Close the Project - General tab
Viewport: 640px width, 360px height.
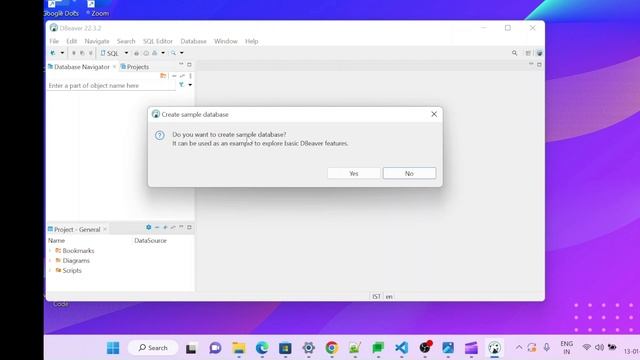(x=105, y=229)
